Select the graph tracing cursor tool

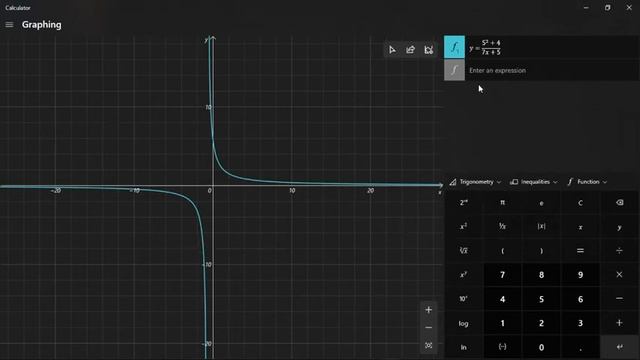(x=392, y=50)
